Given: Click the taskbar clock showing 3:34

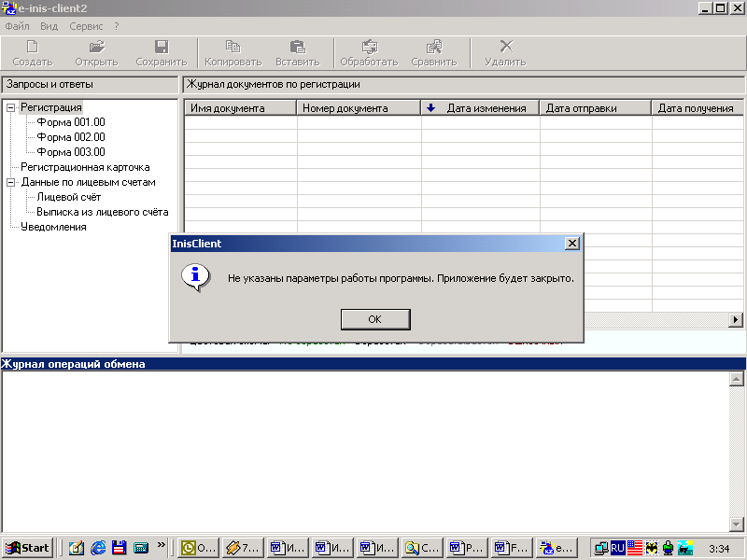Looking at the screenshot, I should (x=719, y=549).
